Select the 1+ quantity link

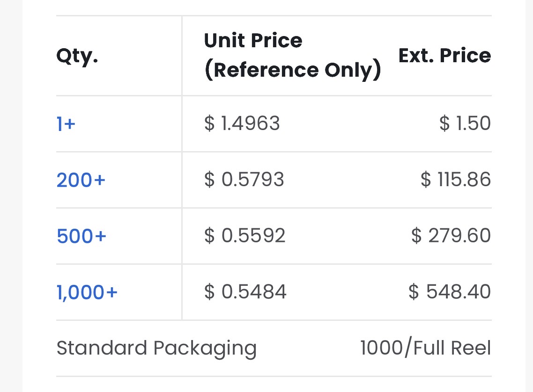click(66, 123)
